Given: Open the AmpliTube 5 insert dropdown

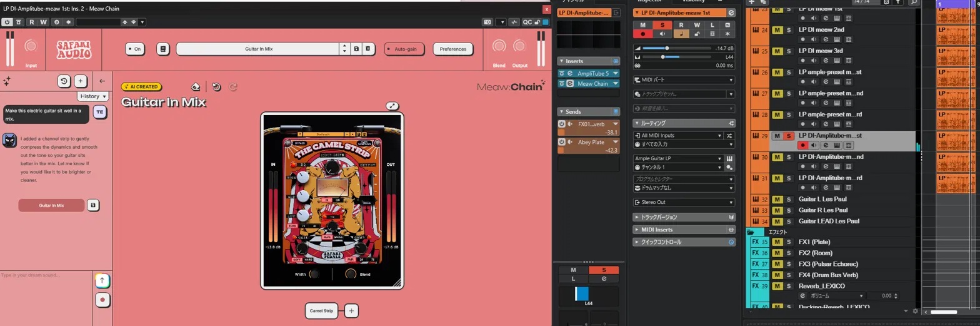Looking at the screenshot, I should 616,74.
